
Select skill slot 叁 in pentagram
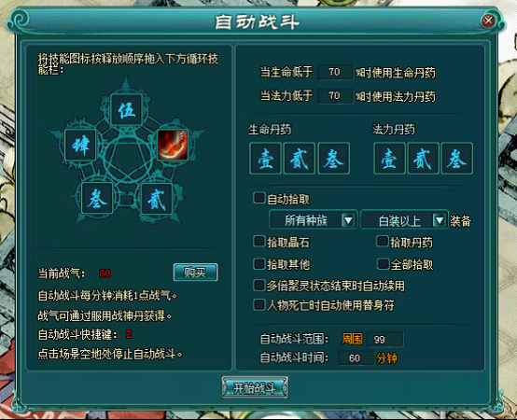(97, 198)
